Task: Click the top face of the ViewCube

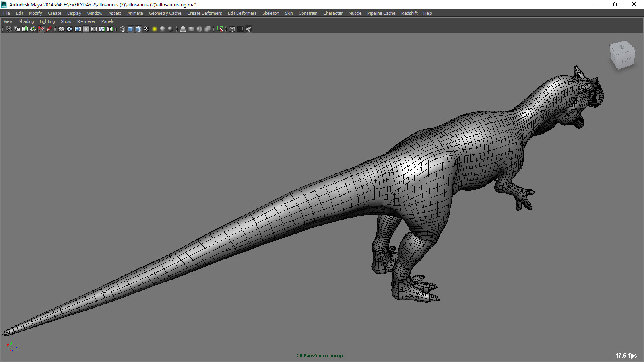Action: (x=622, y=47)
